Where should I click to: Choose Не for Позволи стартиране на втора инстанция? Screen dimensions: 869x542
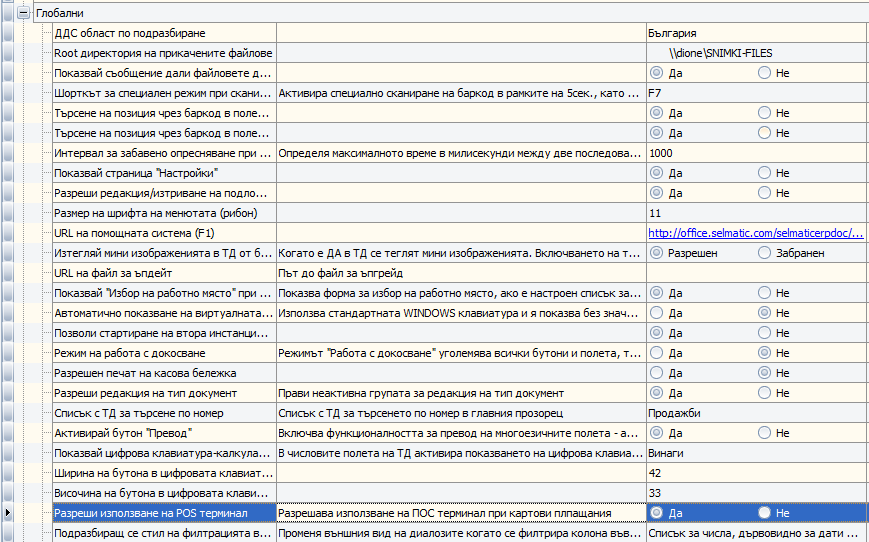764,333
